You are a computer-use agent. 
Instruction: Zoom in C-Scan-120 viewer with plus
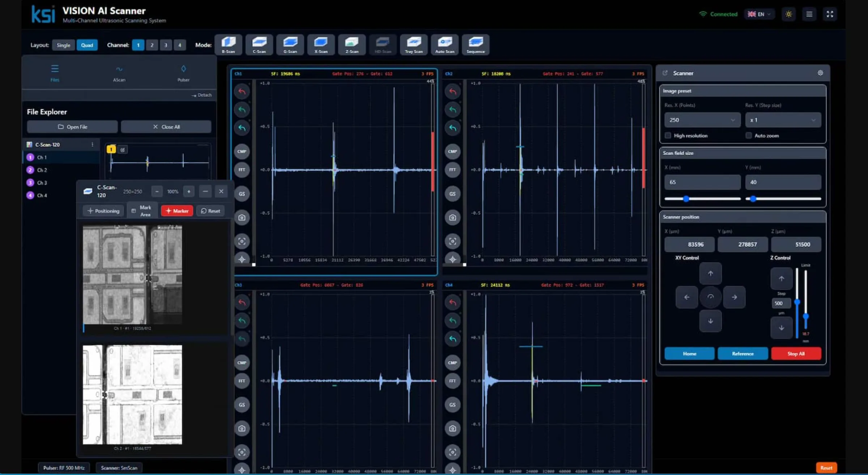tap(189, 191)
